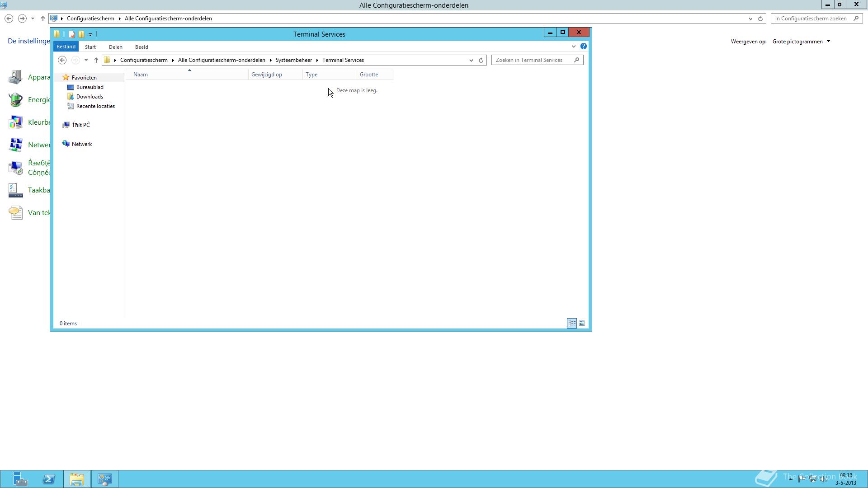Launch PowerShell from taskbar

pos(49,479)
